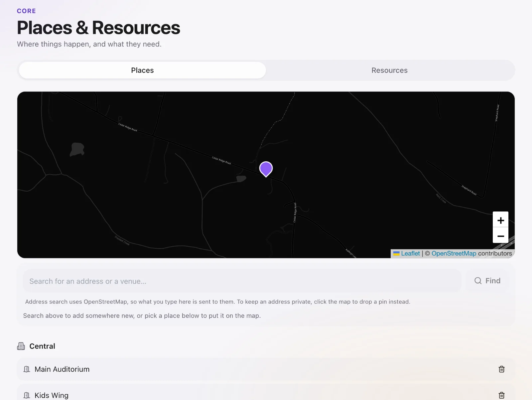Select the Main Auditorium row
This screenshot has height=400, width=532.
266,369
